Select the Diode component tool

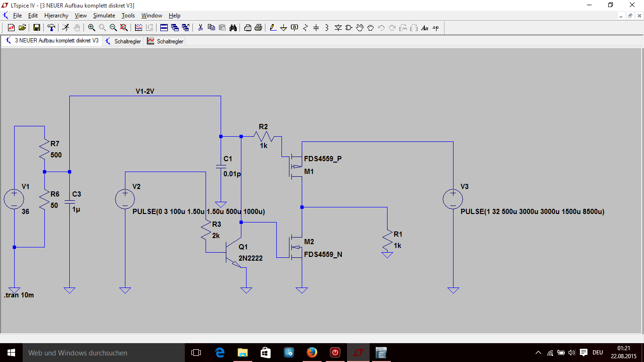click(x=338, y=28)
